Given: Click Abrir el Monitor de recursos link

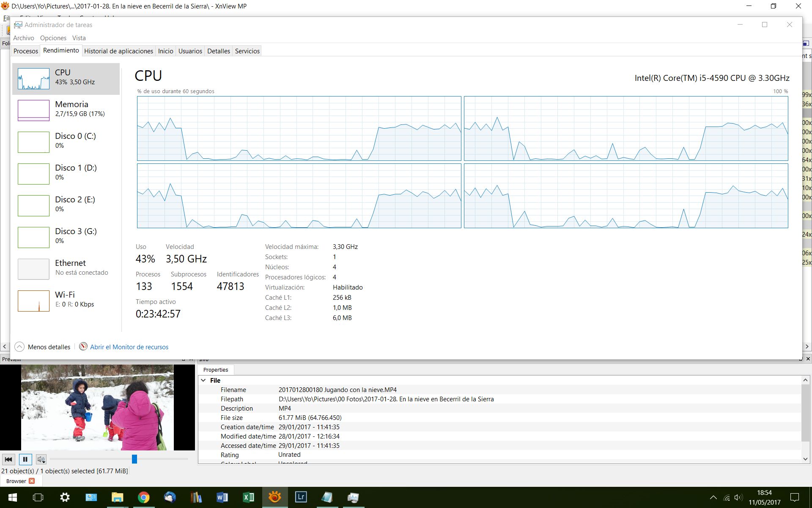Looking at the screenshot, I should coord(129,347).
